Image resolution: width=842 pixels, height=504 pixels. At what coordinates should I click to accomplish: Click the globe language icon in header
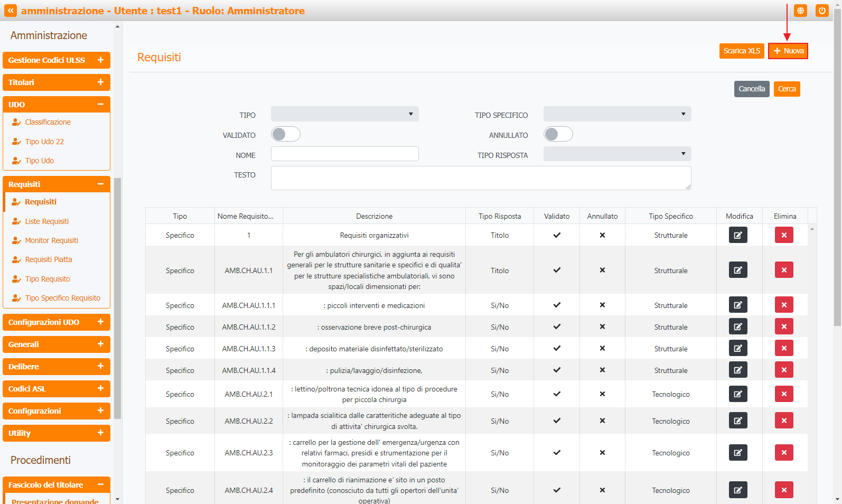tap(800, 11)
